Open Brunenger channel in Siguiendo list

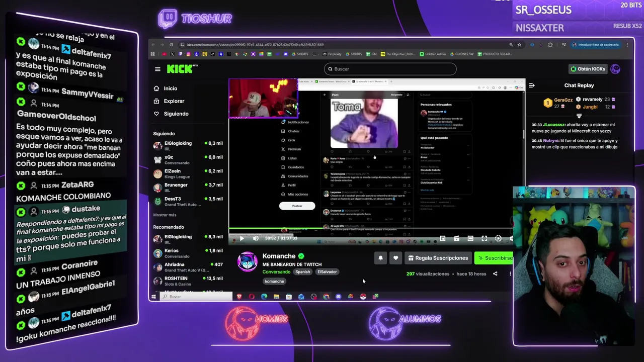[188, 188]
